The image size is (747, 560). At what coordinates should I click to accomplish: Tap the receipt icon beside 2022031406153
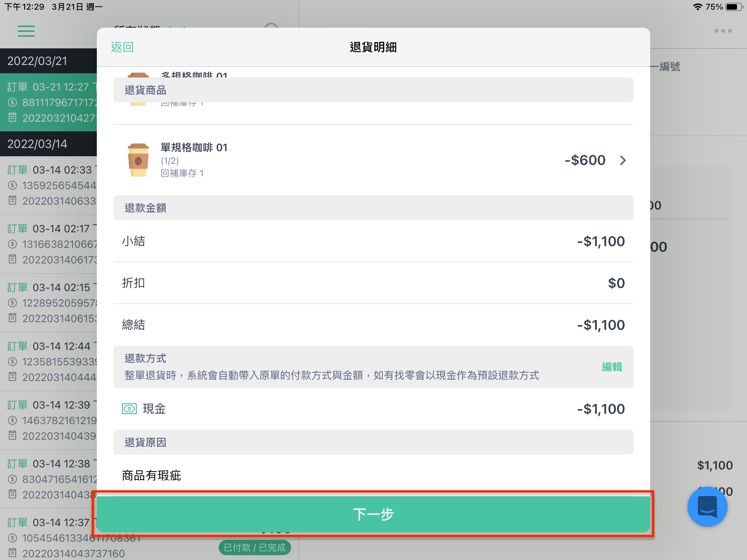coord(12,318)
